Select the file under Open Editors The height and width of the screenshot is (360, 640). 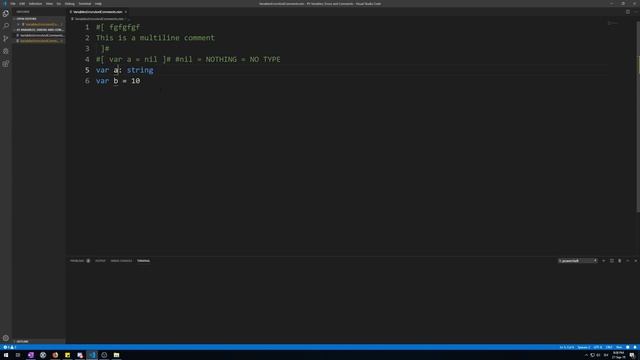39,24
